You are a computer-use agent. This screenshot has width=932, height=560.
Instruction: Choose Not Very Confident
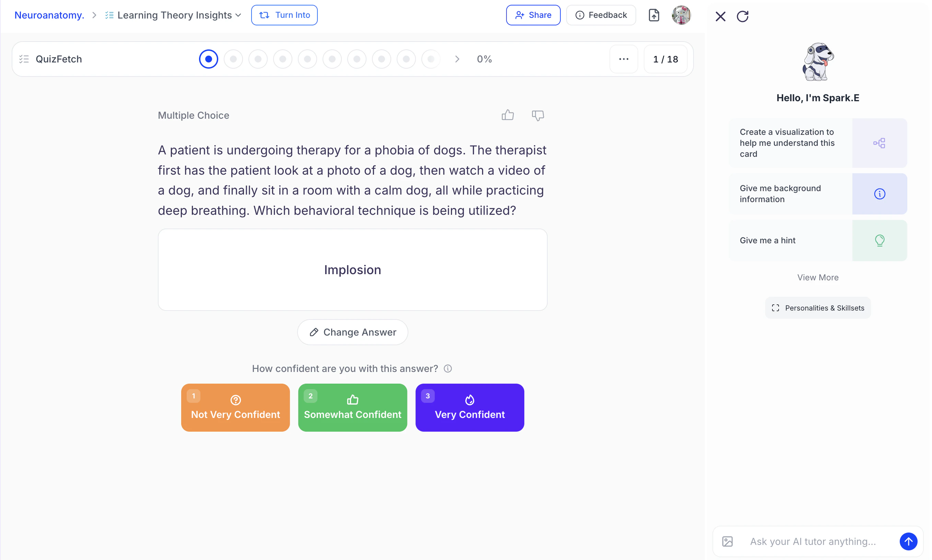235,408
